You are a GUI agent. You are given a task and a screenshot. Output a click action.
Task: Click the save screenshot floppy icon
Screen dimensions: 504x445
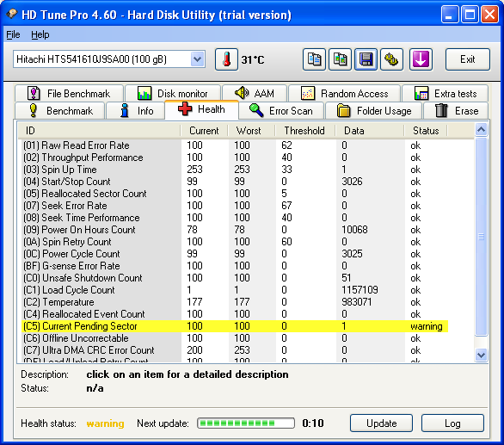tap(366, 59)
